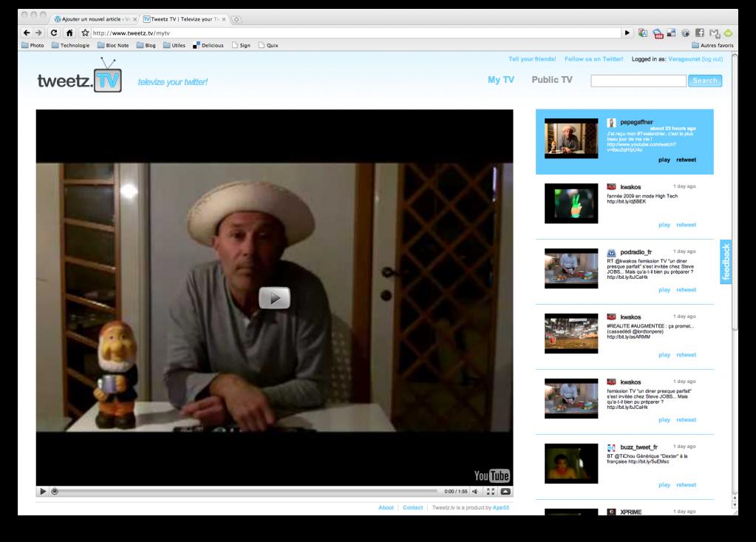Open the My TV section
756x542 pixels.
coord(501,80)
